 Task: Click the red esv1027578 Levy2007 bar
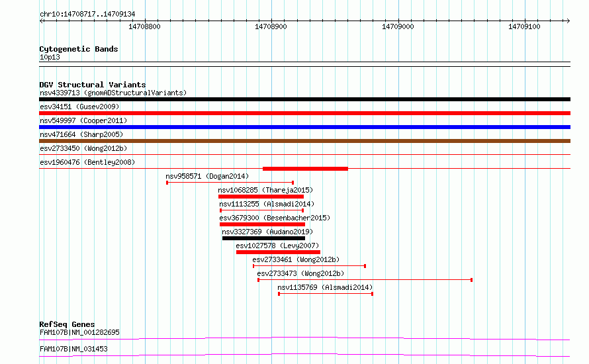279,252
